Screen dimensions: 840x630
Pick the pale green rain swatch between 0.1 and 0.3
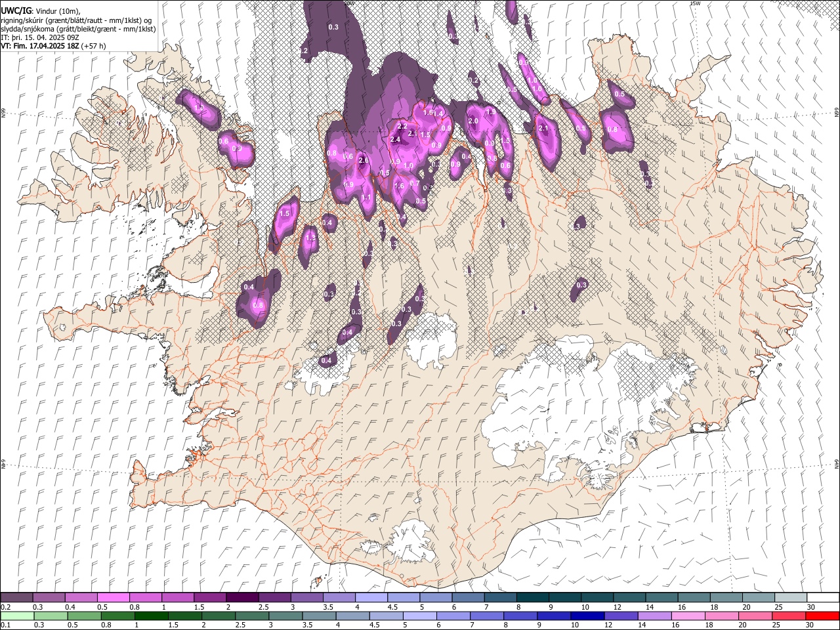coord(17,616)
